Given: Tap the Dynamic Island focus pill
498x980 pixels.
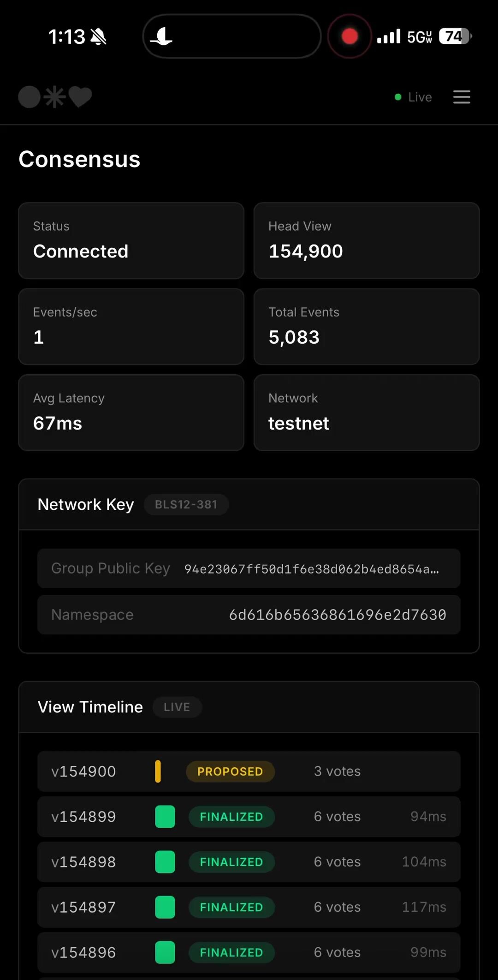Looking at the screenshot, I should 232,36.
